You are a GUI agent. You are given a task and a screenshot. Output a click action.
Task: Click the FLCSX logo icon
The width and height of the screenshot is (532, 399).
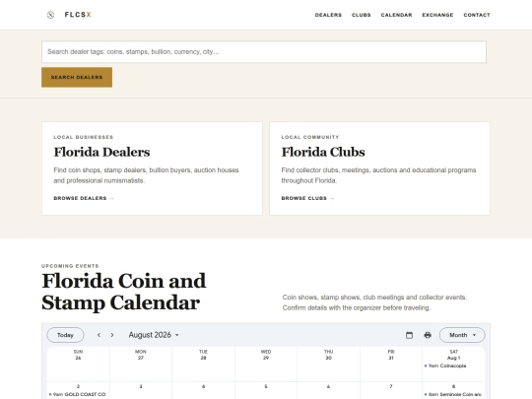coord(50,15)
